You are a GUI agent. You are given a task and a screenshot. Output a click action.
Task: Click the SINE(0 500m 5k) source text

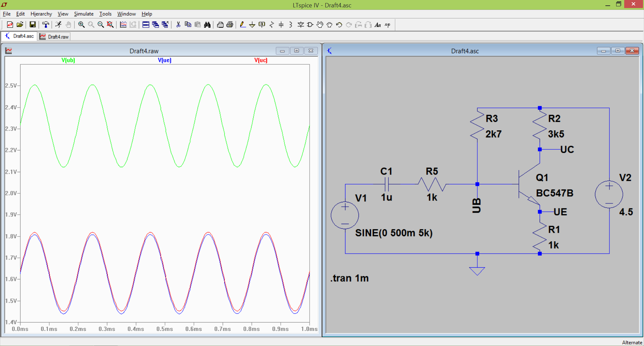pos(394,233)
